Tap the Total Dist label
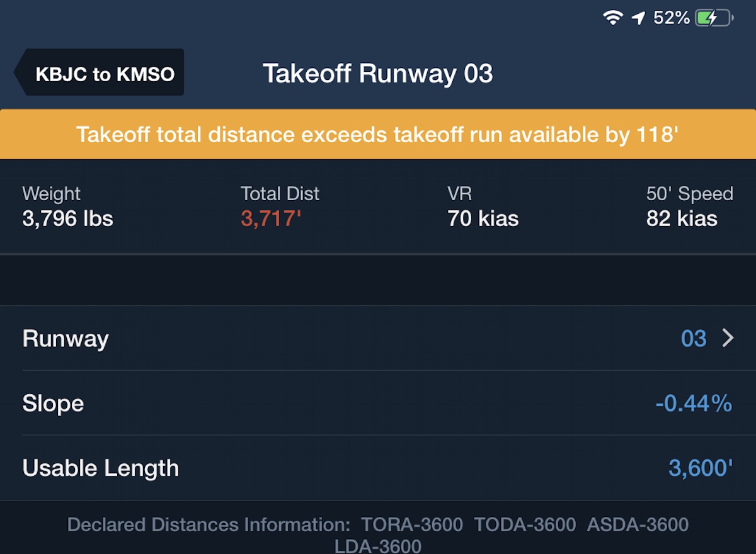 280,194
